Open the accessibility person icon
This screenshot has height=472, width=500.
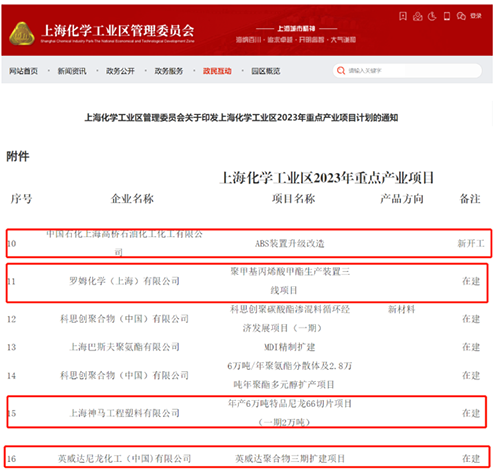417,16
